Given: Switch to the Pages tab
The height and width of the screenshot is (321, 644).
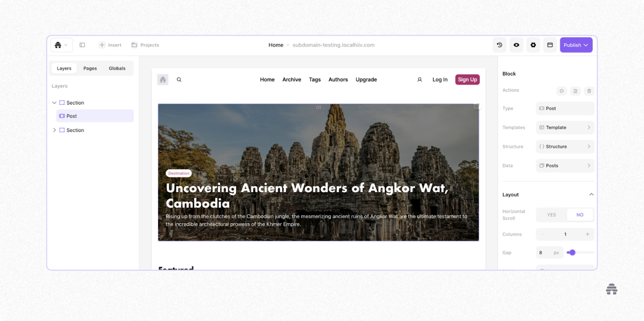Looking at the screenshot, I should (x=90, y=68).
